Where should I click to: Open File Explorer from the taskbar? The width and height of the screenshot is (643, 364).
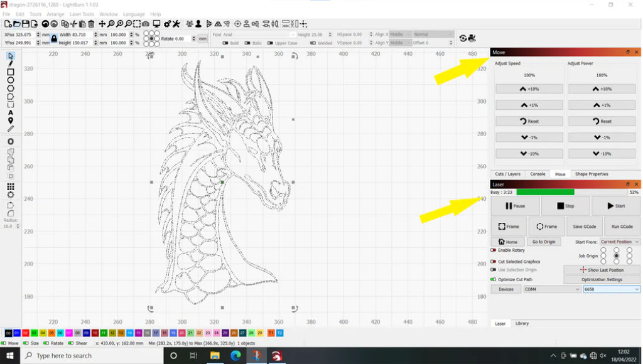coord(215,355)
